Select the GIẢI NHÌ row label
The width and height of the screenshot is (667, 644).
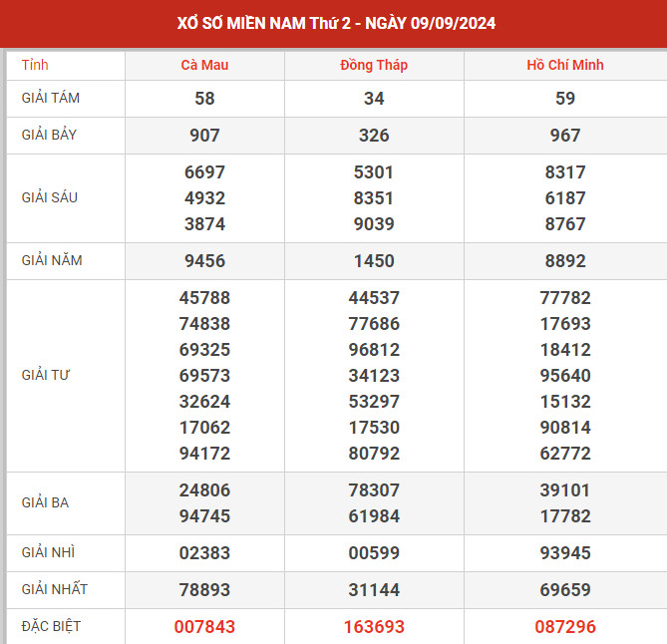48,552
